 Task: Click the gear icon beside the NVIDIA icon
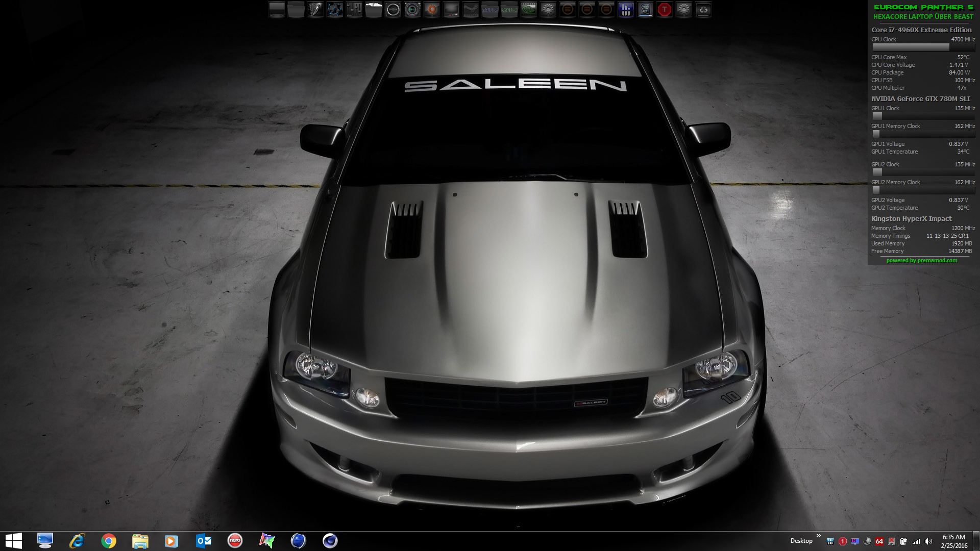pyautogui.click(x=548, y=10)
